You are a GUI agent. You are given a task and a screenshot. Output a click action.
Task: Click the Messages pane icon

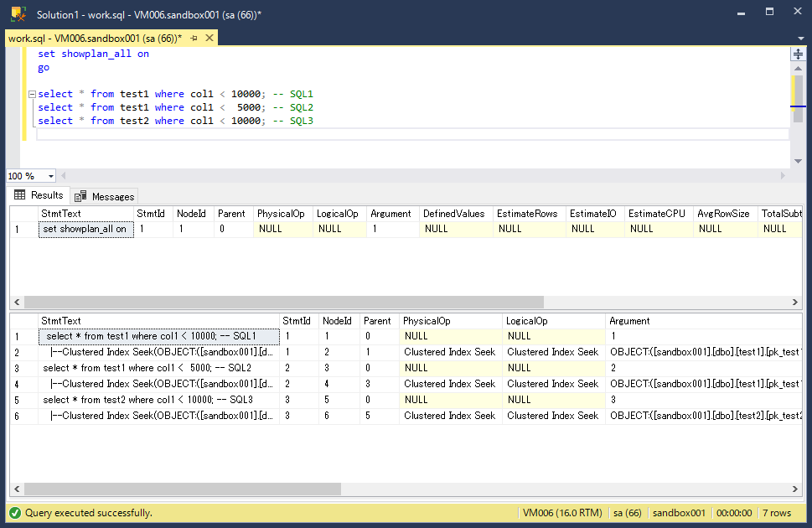(x=78, y=196)
